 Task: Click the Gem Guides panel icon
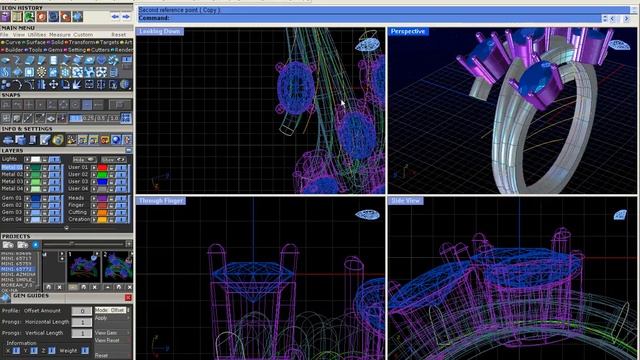point(5,297)
